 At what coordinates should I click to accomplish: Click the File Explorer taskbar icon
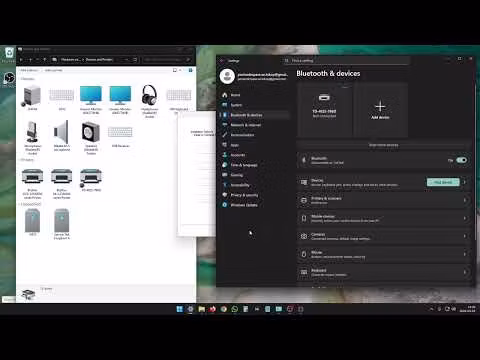point(202,309)
